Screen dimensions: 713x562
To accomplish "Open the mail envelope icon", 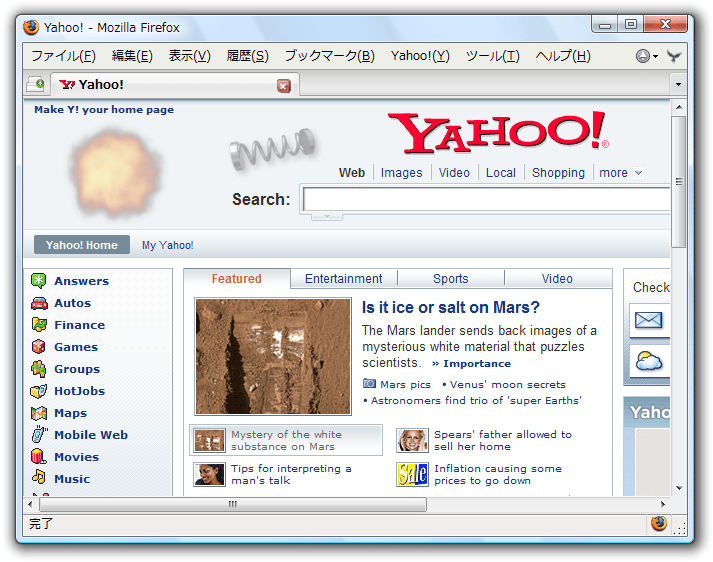I will pyautogui.click(x=648, y=320).
